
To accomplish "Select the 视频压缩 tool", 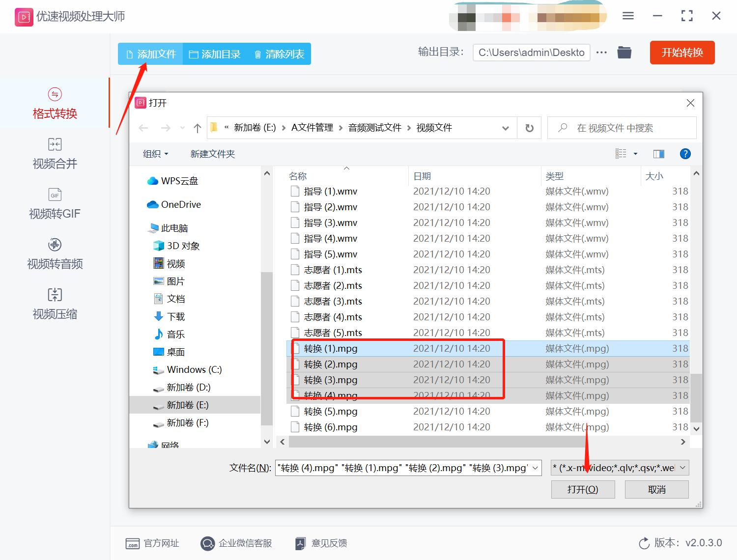I will click(54, 304).
